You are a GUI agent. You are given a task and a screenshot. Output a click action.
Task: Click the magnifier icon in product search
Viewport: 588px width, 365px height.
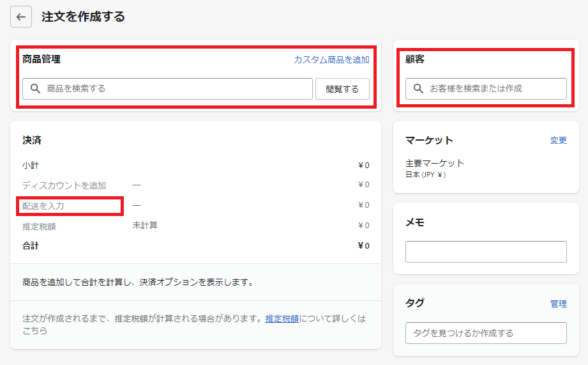click(36, 89)
